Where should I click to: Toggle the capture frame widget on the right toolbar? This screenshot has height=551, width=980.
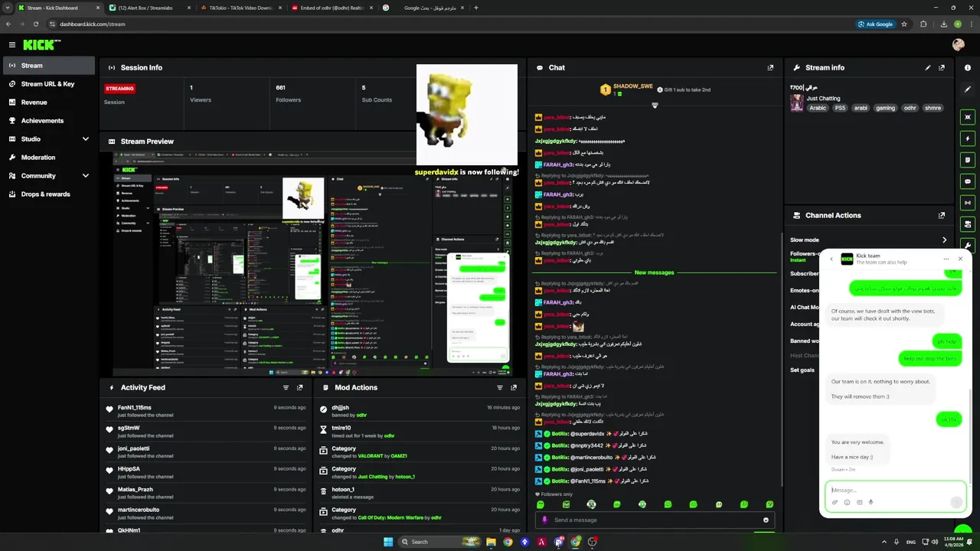[968, 117]
